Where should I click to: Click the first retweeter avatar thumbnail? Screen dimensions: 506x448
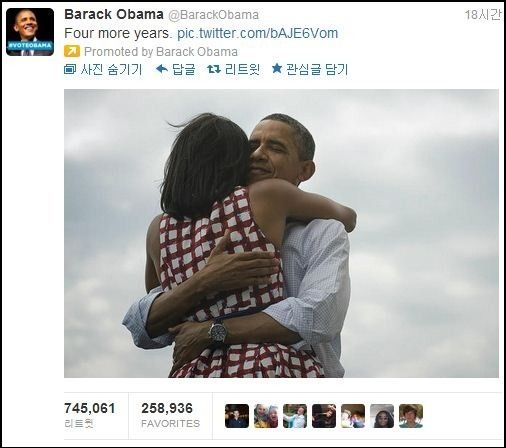coord(237,416)
